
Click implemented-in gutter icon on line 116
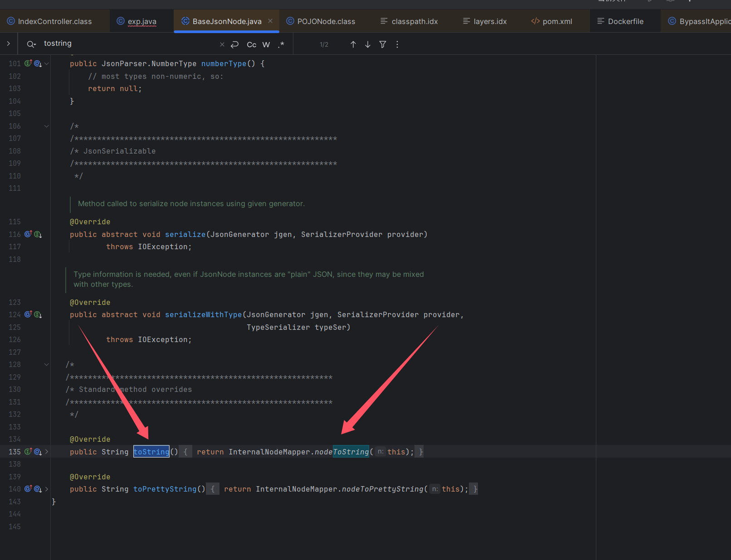38,235
